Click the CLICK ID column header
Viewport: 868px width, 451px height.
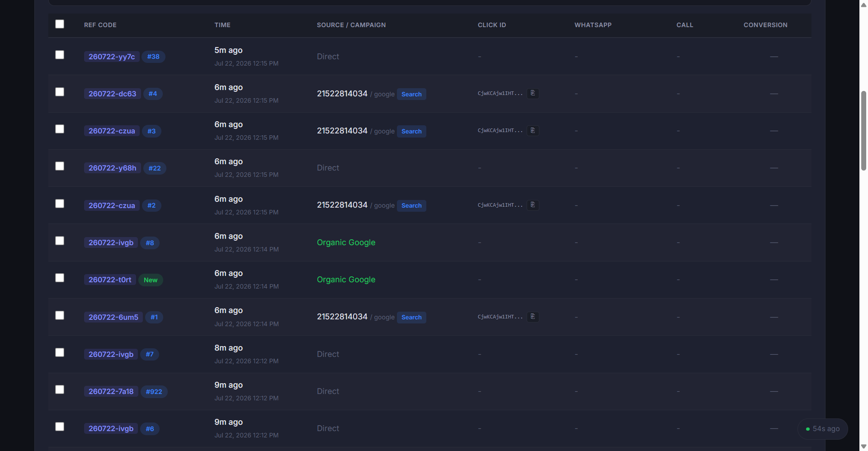492,25
